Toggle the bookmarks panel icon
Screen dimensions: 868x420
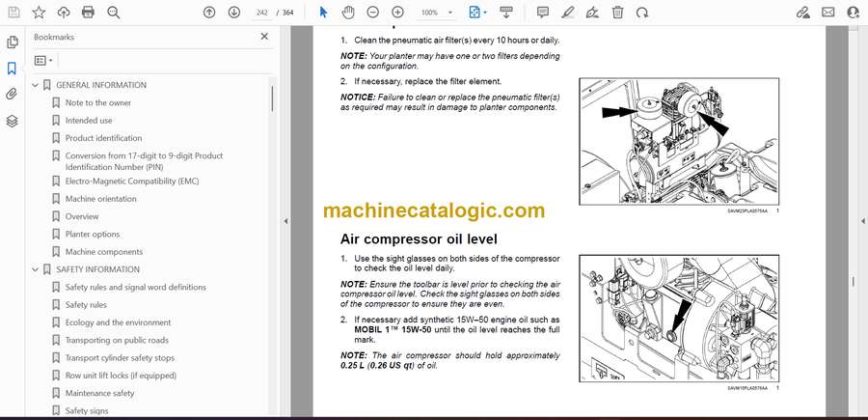pos(13,69)
